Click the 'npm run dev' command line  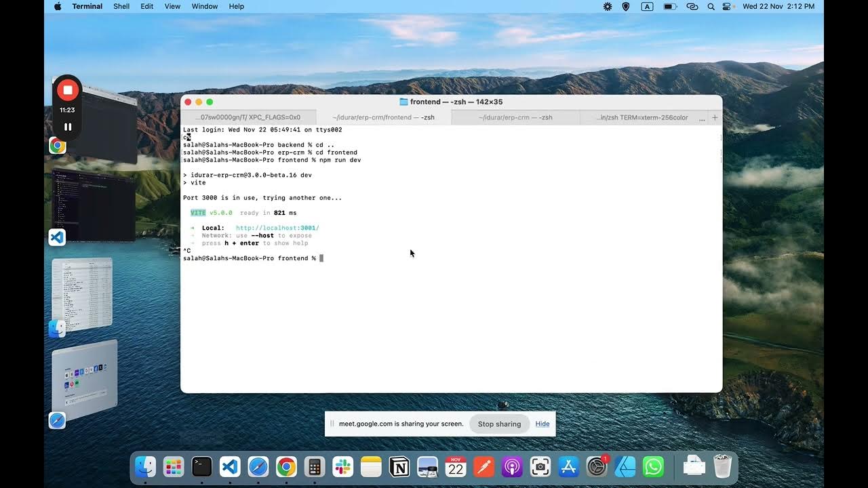coord(272,160)
